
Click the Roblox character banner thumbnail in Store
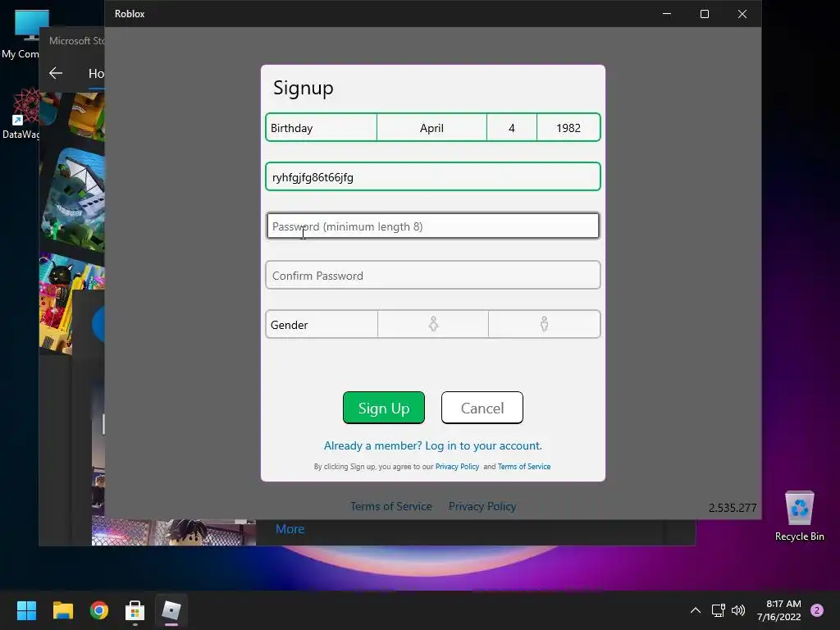click(x=174, y=532)
